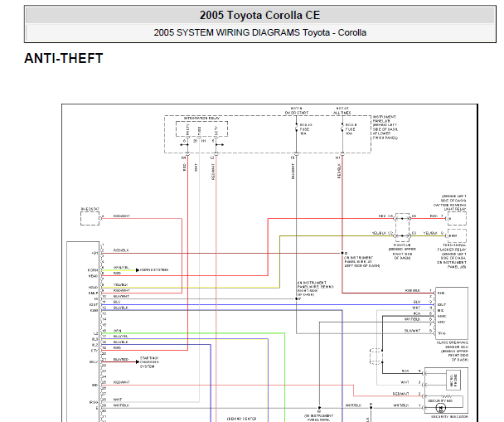Click the '2005 Toyota Corolla CE' title
This screenshot has height=422, width=504.
259,15
